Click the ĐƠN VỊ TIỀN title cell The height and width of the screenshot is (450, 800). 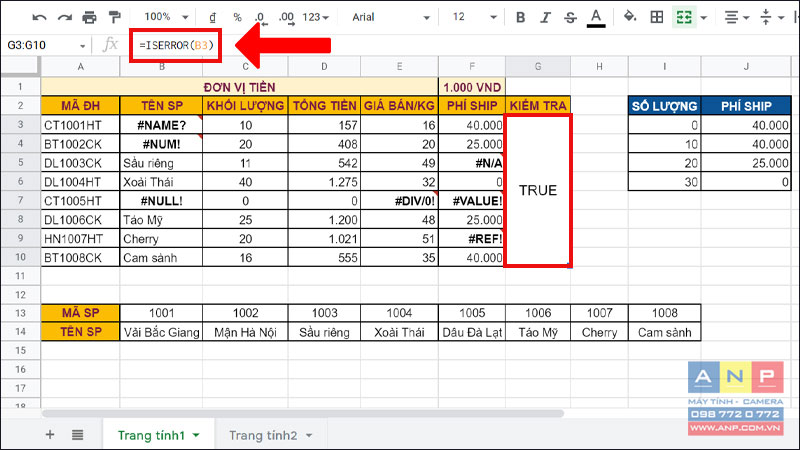point(239,87)
